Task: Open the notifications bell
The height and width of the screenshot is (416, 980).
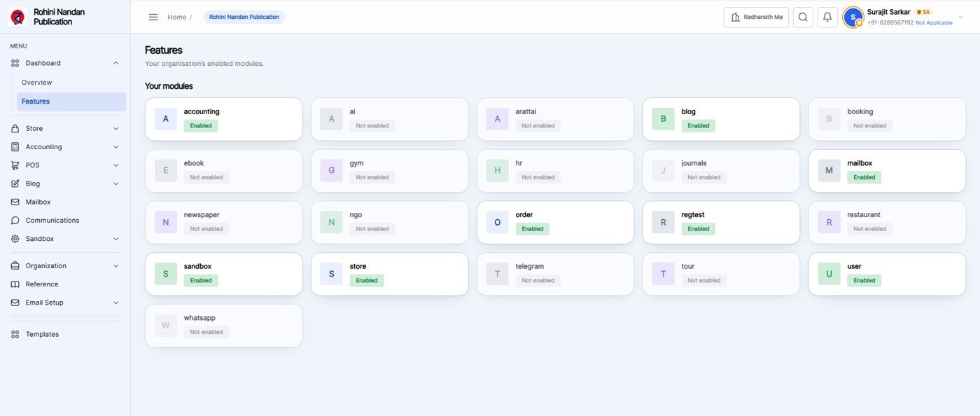Action: [x=827, y=17]
